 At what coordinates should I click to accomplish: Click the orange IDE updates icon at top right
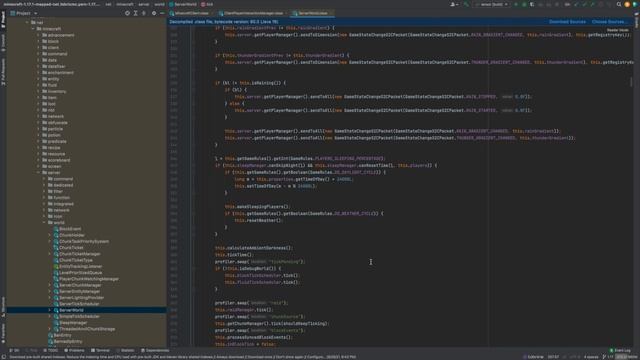[x=627, y=4]
